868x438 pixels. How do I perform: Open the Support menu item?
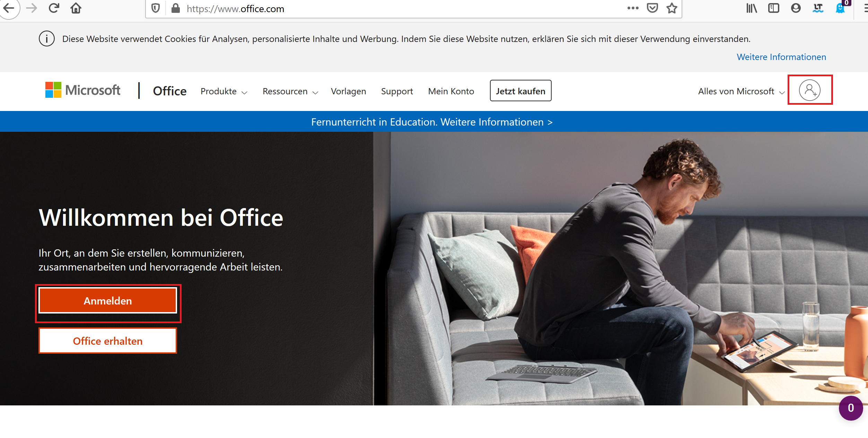click(x=397, y=91)
